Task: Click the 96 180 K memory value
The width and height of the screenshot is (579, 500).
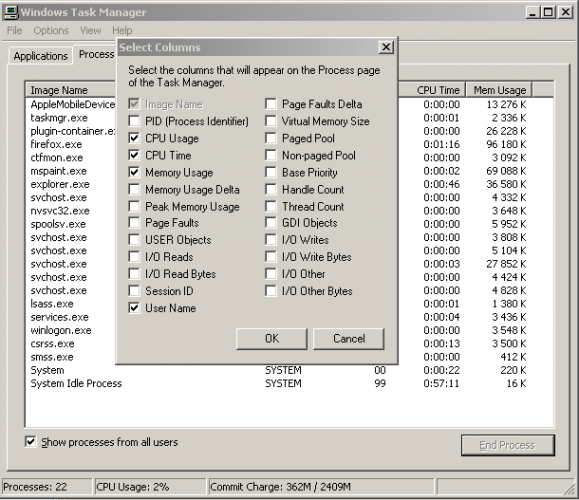Action: click(x=506, y=144)
